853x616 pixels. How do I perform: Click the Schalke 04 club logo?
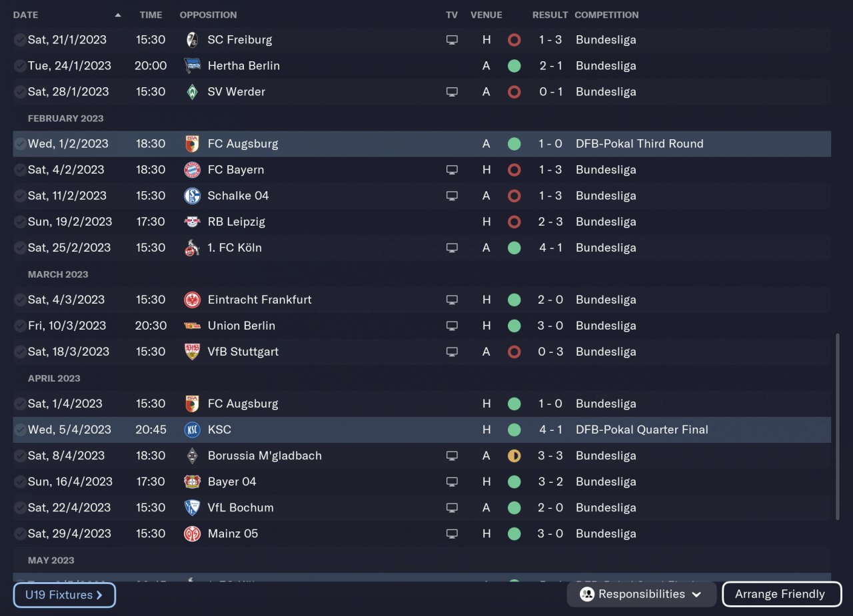(192, 196)
